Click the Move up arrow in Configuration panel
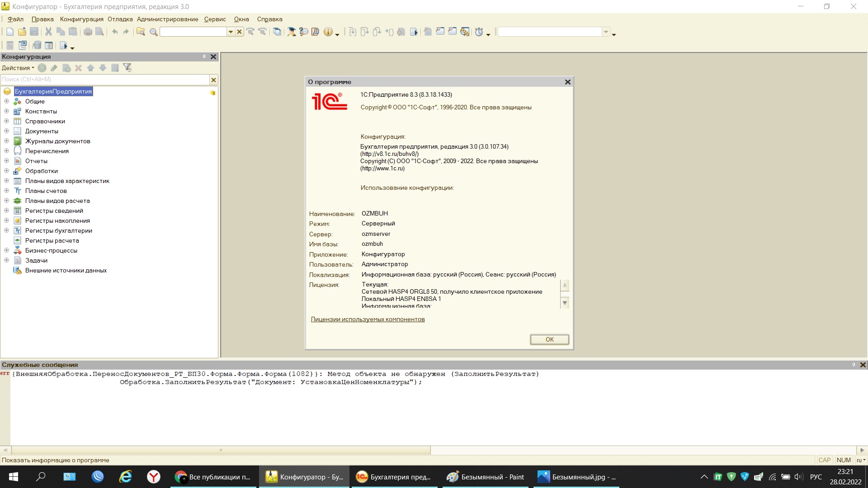 pos(90,68)
